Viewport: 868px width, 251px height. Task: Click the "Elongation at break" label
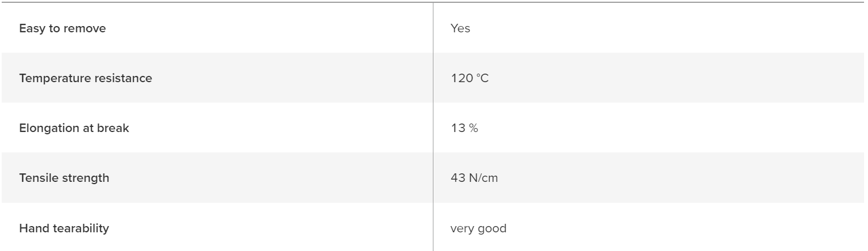click(74, 128)
